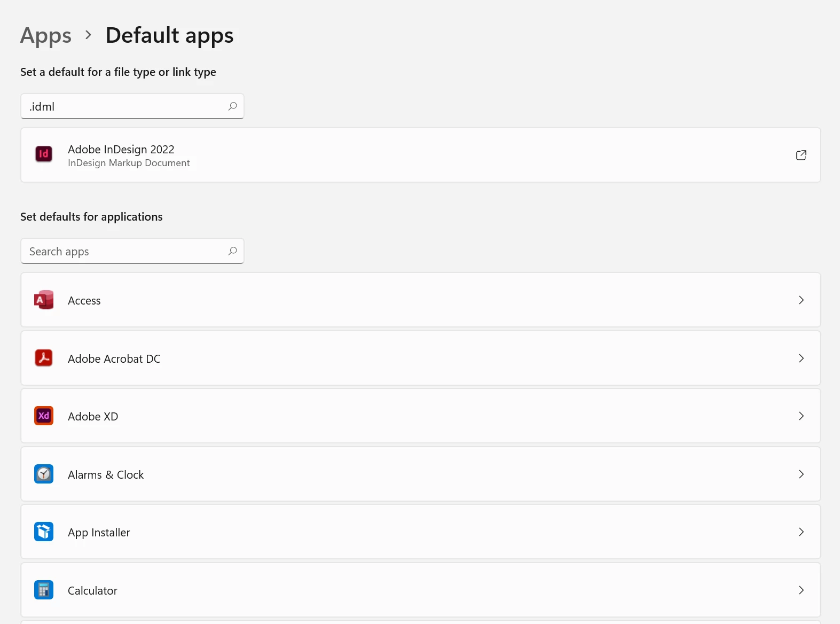Click the Adobe XD icon
840x624 pixels.
point(44,416)
